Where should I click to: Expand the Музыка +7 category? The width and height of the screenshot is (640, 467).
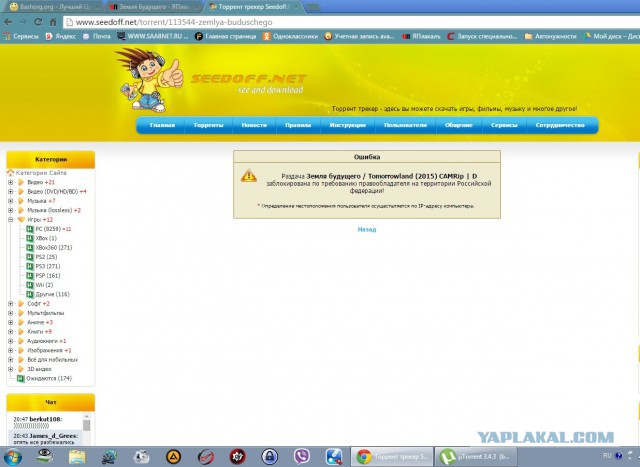pos(11,201)
